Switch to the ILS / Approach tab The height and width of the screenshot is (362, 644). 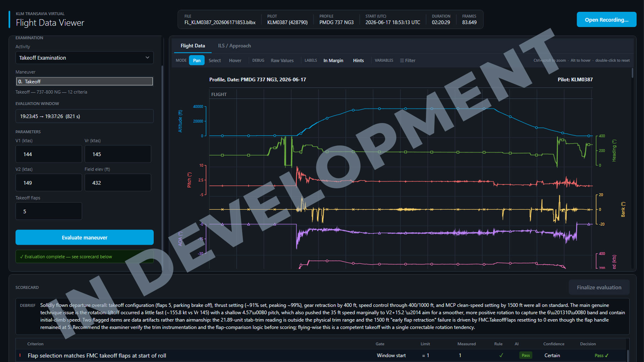coord(234,46)
